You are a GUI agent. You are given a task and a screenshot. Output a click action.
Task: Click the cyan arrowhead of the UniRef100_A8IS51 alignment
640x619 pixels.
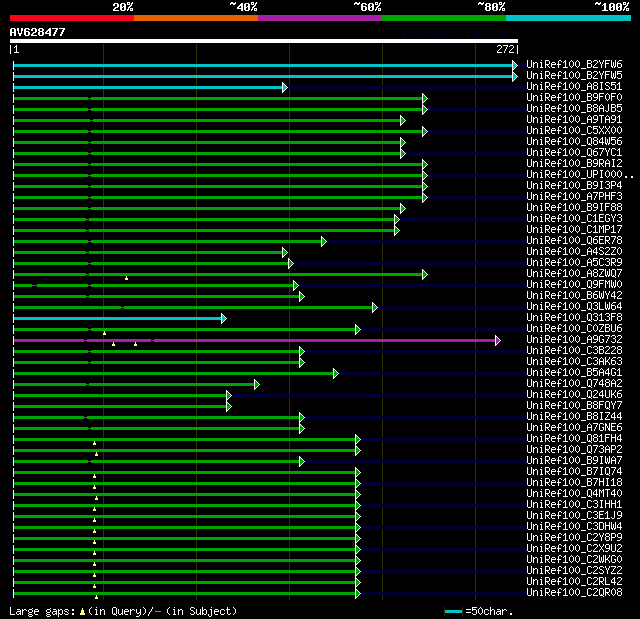pyautogui.click(x=284, y=87)
